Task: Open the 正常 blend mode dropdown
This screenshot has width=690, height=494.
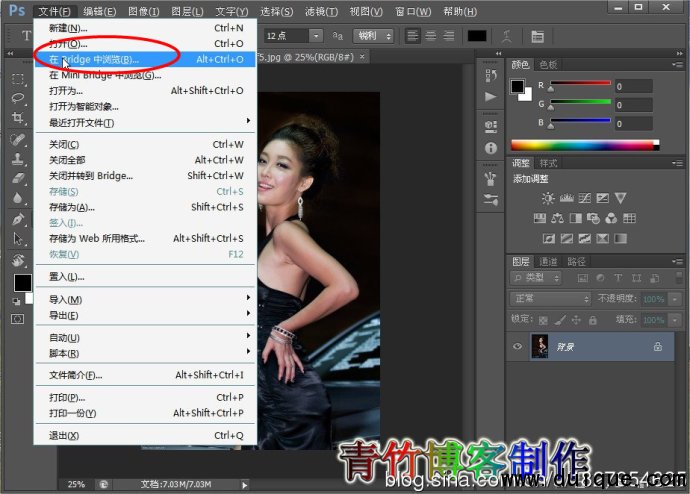Action: [x=550, y=299]
